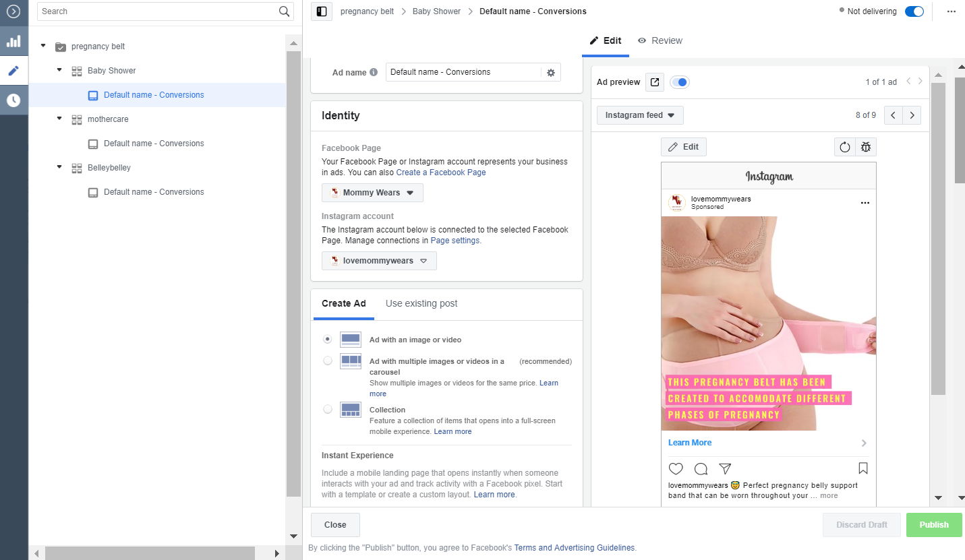Click the Edit preview button
The height and width of the screenshot is (560, 965).
click(684, 147)
